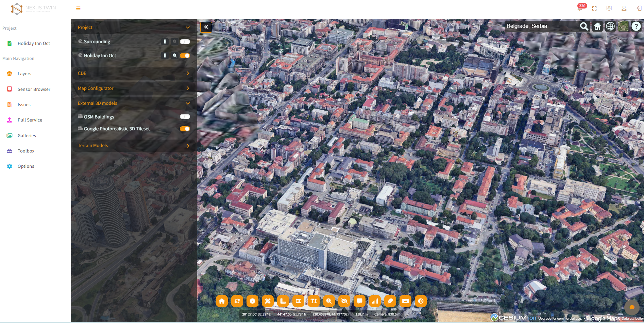Click the globe icon in bottom toolbar

[421, 301]
